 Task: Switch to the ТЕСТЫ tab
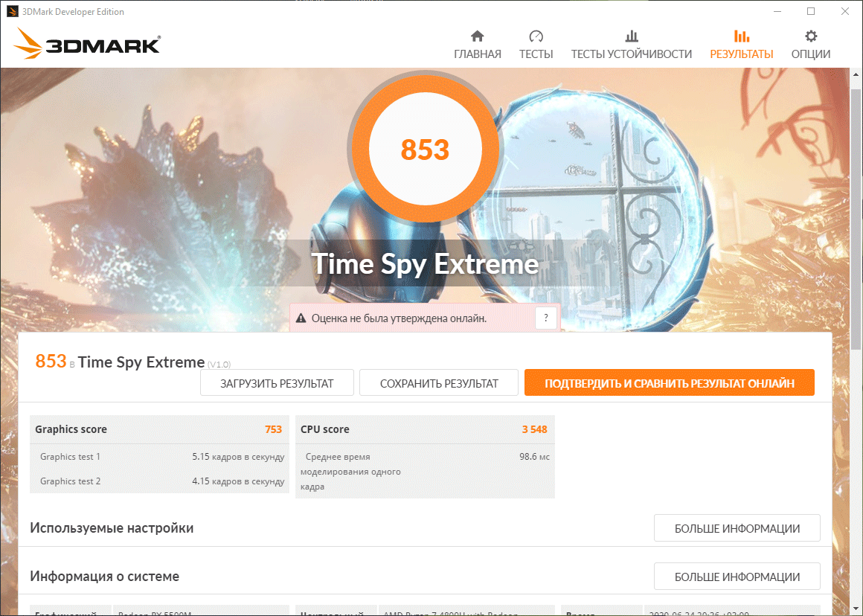pos(536,45)
